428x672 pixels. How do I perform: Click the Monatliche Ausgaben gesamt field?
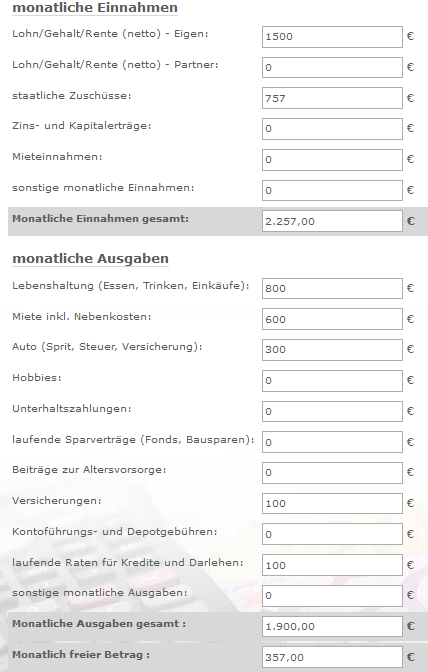point(332,627)
